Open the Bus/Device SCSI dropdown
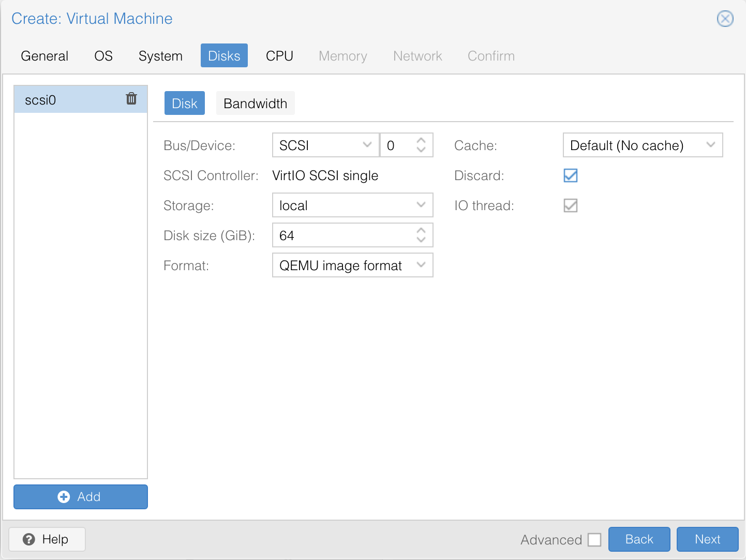 tap(367, 145)
